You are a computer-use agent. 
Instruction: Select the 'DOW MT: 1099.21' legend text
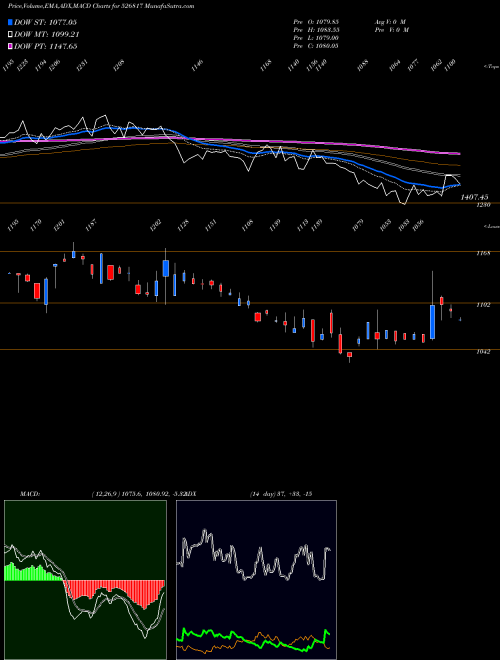pos(47,35)
